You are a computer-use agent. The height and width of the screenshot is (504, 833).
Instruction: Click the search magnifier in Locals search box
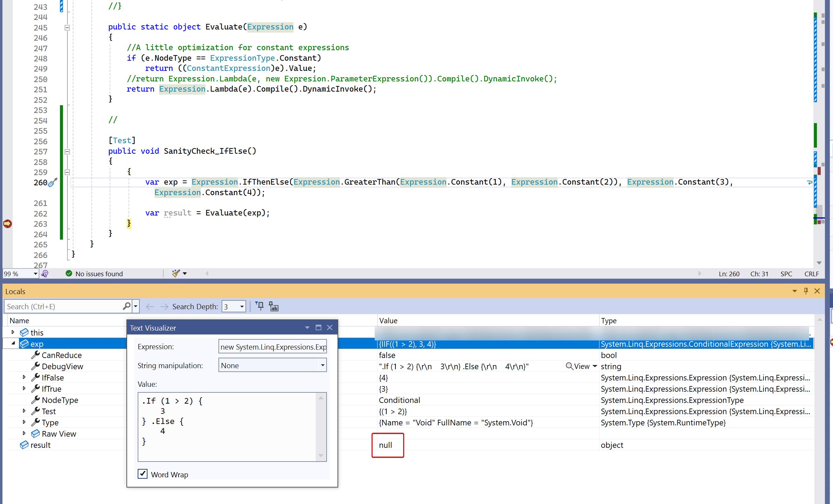(x=126, y=306)
